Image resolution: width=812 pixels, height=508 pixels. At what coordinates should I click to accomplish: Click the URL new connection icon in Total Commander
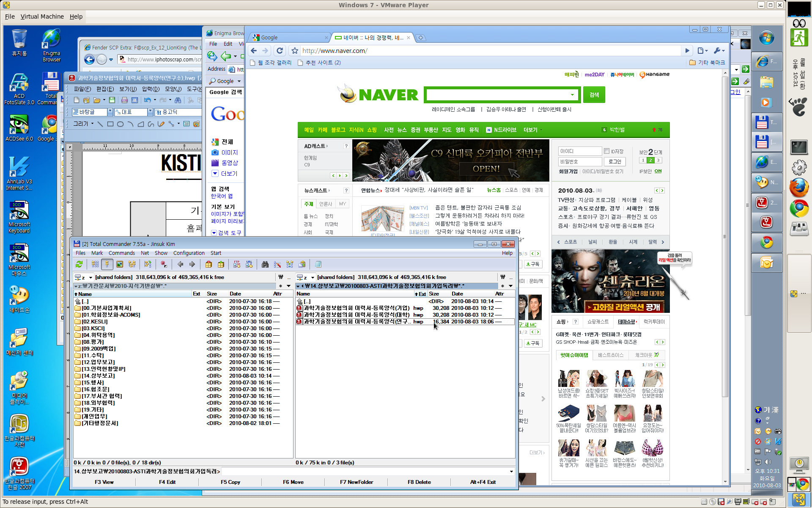click(x=249, y=265)
